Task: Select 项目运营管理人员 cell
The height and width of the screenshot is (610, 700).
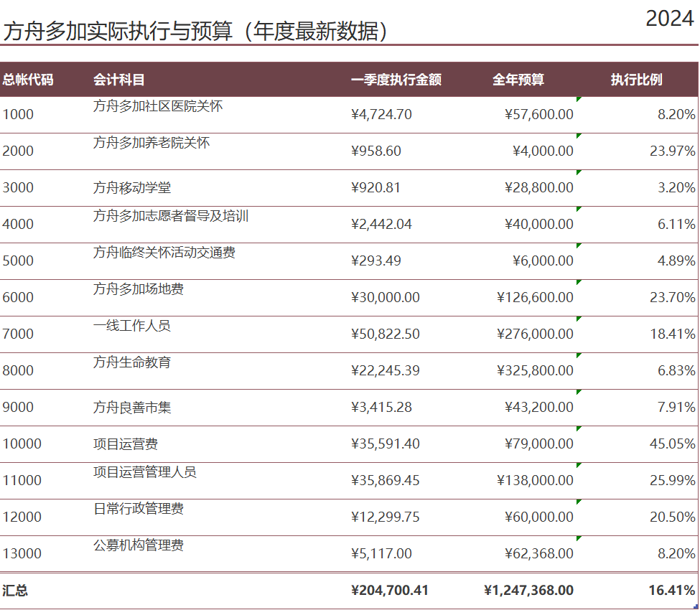Action: [x=144, y=472]
